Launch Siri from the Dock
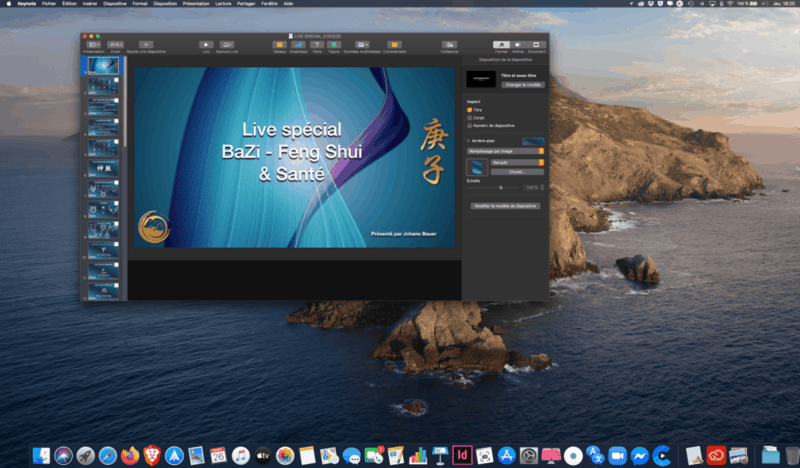 (x=63, y=456)
